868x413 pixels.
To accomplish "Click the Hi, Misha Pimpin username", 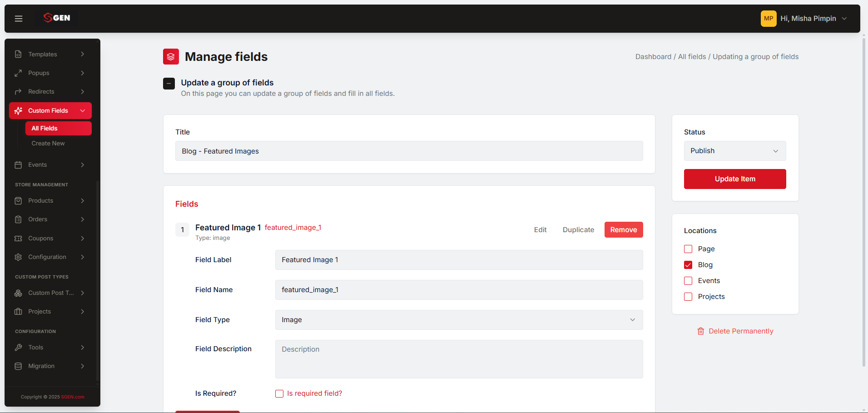I will point(808,19).
